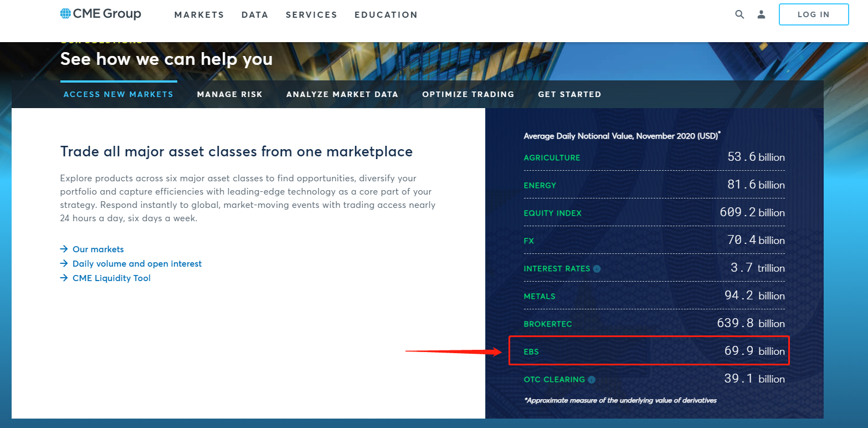Open the EDUCATION menu
This screenshot has width=868, height=428.
click(x=386, y=15)
